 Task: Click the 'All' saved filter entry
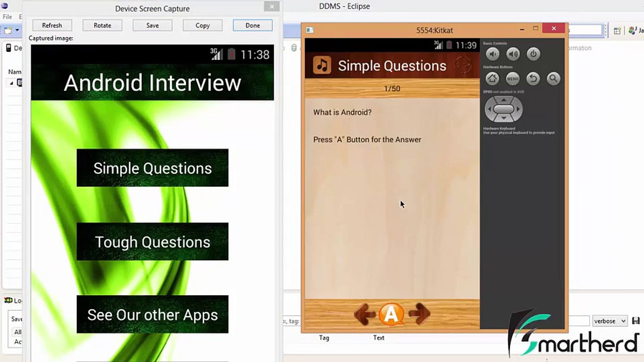pos(18,332)
